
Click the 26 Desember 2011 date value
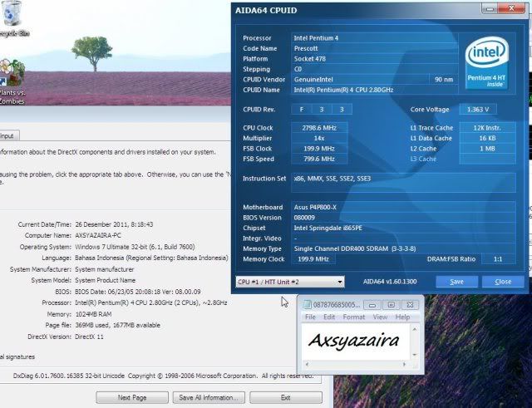(114, 224)
